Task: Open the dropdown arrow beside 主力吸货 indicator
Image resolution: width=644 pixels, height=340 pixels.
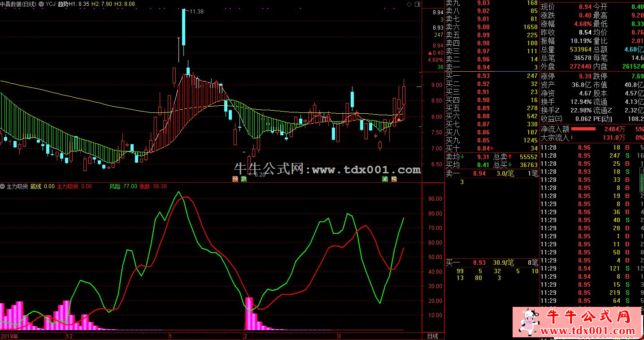Action: coord(3,186)
